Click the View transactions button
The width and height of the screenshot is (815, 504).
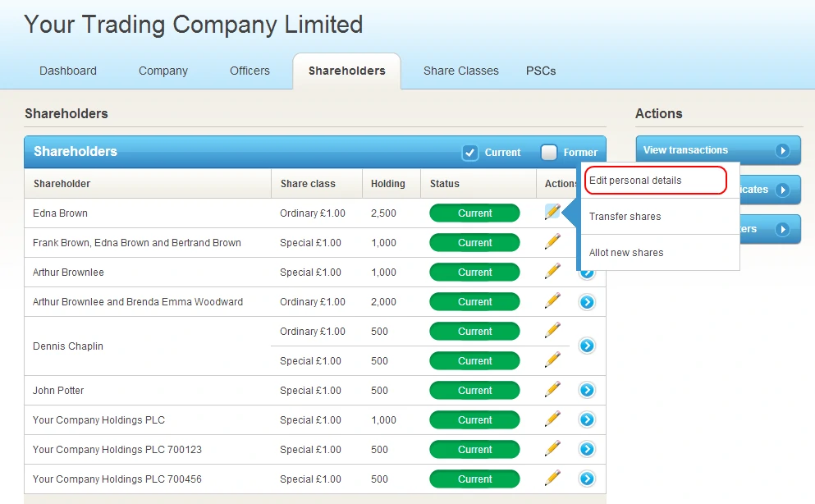(717, 150)
